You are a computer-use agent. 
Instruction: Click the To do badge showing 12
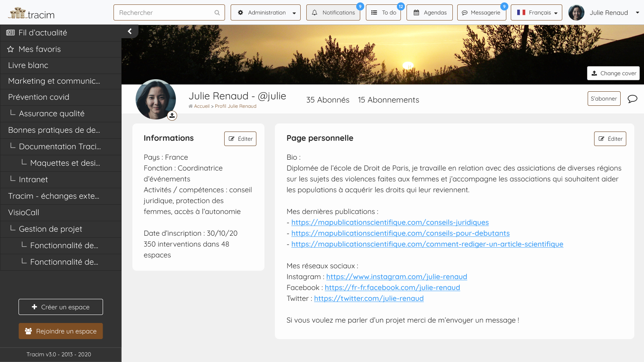[401, 6]
